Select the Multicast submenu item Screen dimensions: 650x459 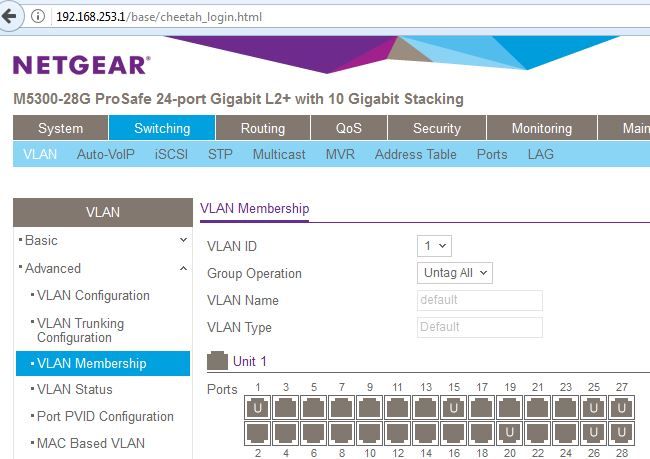(x=279, y=154)
